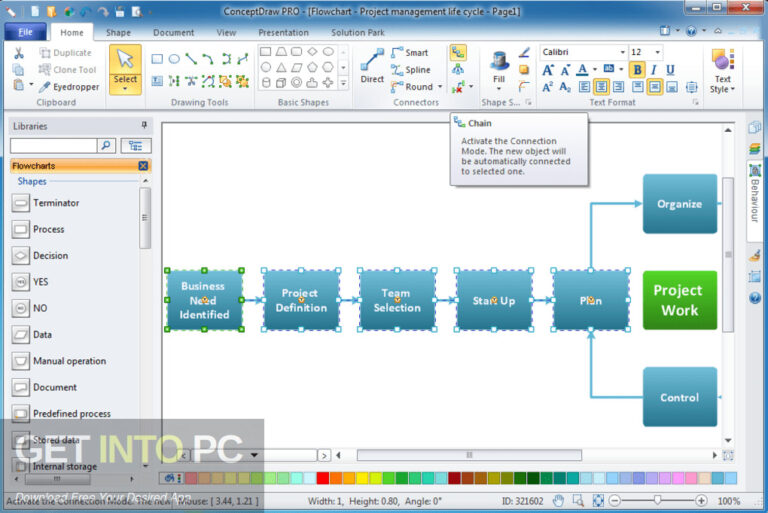Select the Project Work green shape
Viewport: 768px width, 513px height.
[680, 300]
